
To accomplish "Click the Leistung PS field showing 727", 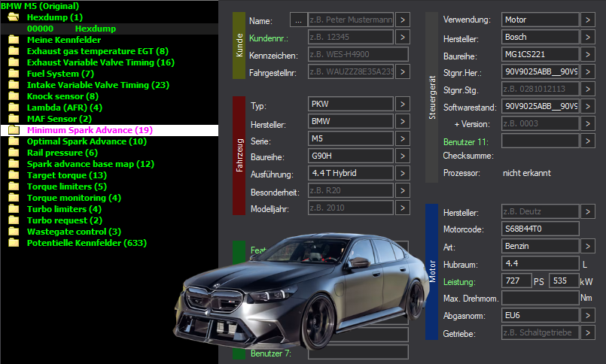I will click(516, 281).
